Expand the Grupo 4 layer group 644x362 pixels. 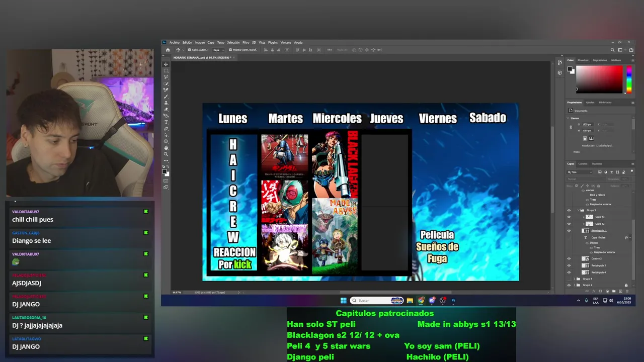click(x=575, y=279)
